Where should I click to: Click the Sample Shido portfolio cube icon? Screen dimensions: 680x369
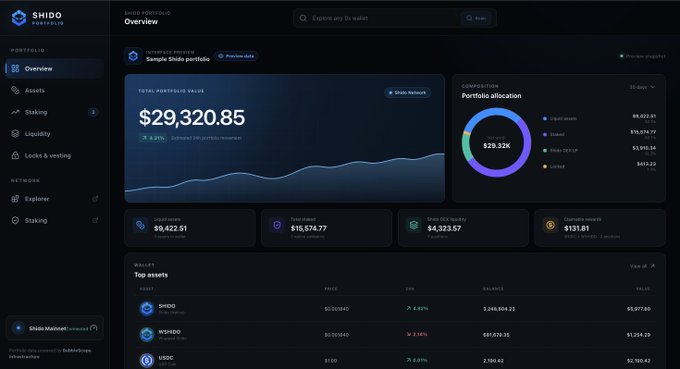coord(133,56)
